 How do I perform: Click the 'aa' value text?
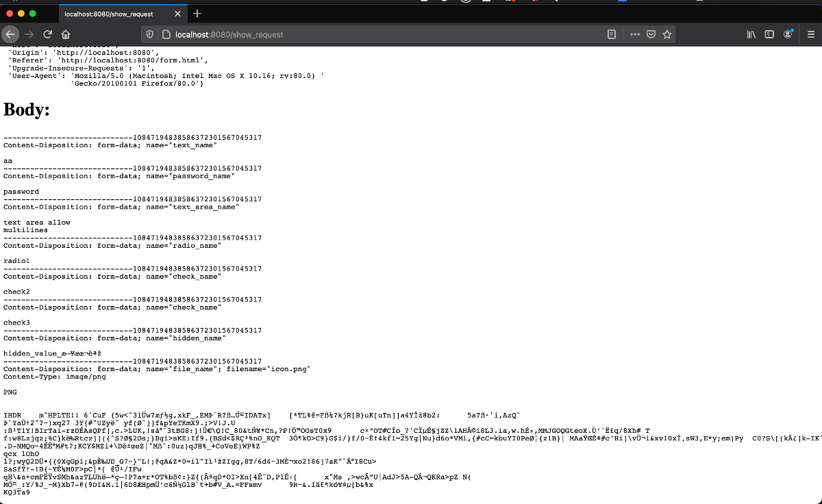coord(8,161)
